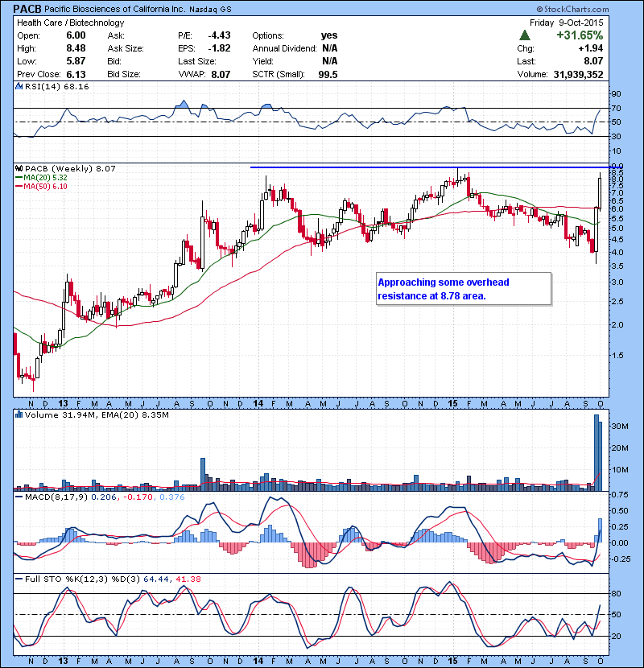Click the MACD histogram value 0.376
The width and height of the screenshot is (644, 668).
172,497
